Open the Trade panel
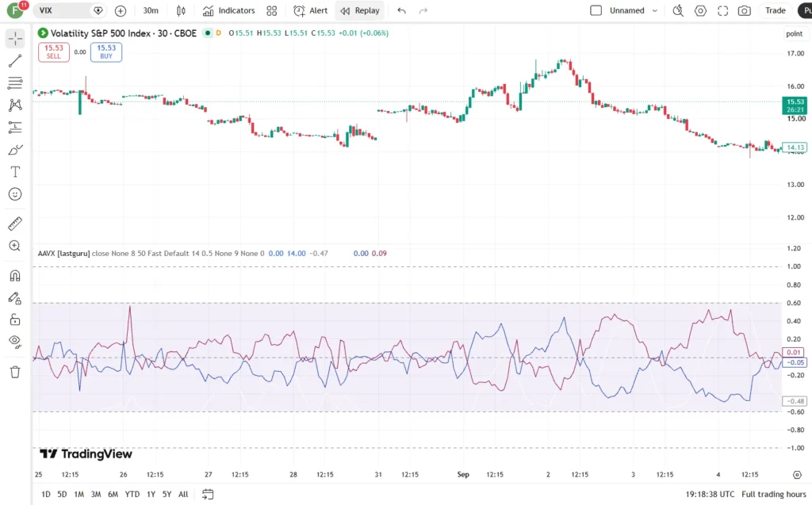The height and width of the screenshot is (505, 812). tap(776, 10)
